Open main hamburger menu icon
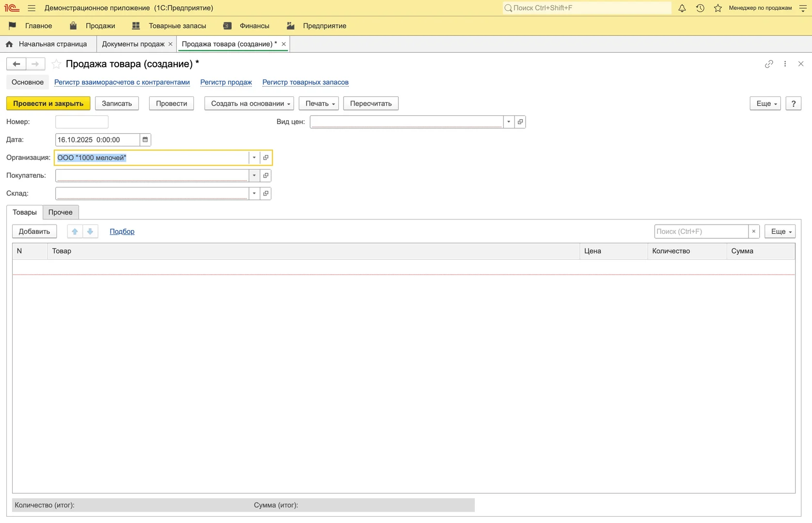 click(x=31, y=8)
